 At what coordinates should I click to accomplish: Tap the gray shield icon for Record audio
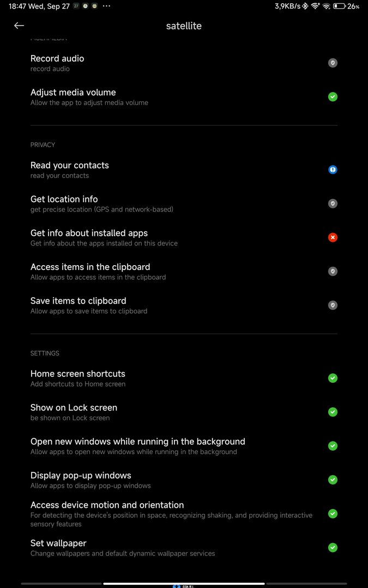click(333, 63)
